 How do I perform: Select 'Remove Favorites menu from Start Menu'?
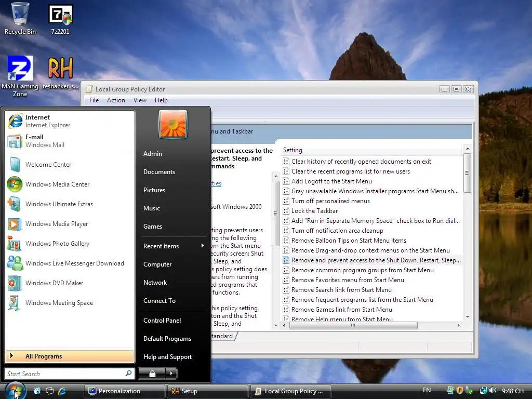point(348,280)
